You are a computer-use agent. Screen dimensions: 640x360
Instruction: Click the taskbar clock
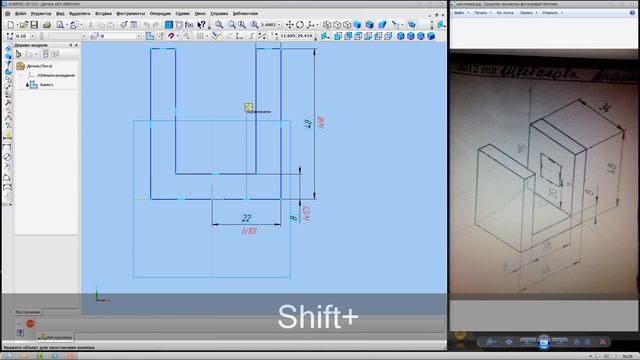point(627,357)
